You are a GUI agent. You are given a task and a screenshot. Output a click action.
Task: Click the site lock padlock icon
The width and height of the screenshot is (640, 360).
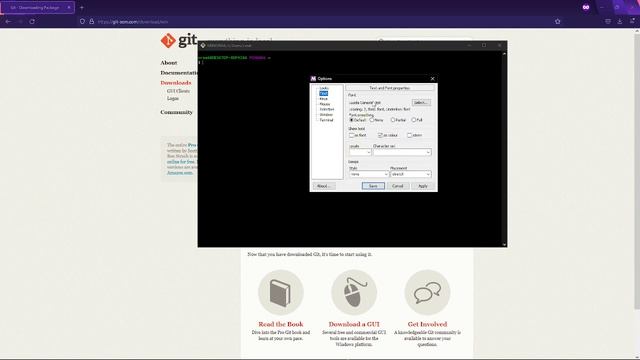pyautogui.click(x=91, y=21)
